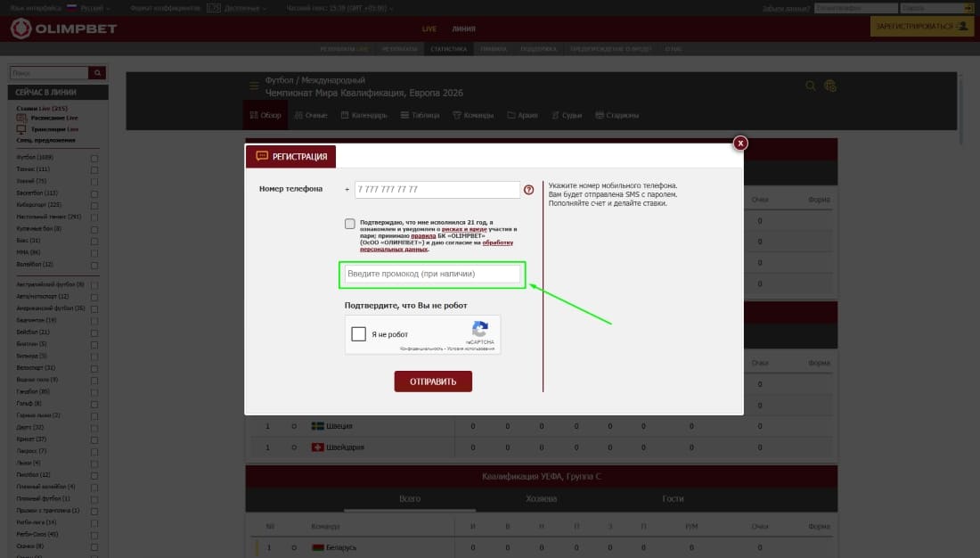Open the правила link in the consent text
Screen dimensions: 980x558
(423, 236)
